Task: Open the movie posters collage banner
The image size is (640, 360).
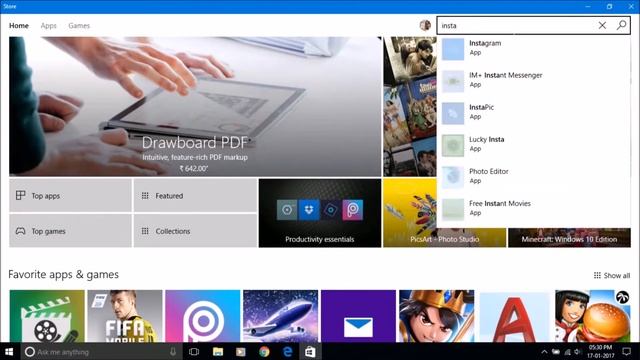Action: (410, 107)
